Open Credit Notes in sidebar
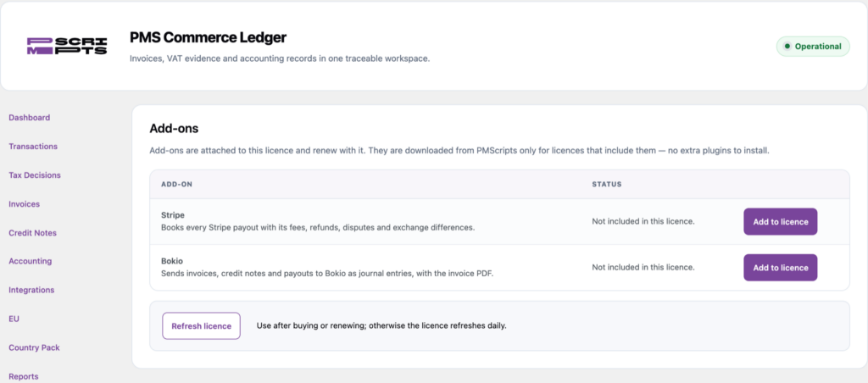 (33, 232)
